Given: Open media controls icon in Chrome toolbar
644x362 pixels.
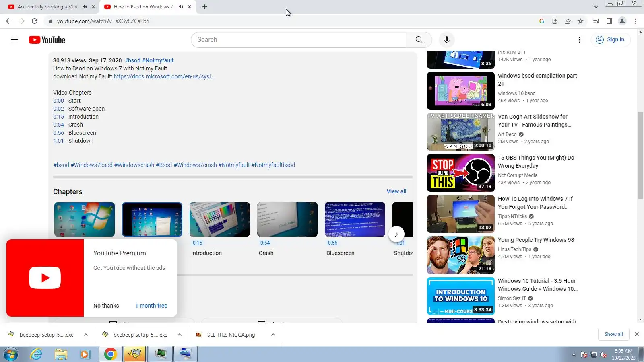Looking at the screenshot, I should coord(597,21).
